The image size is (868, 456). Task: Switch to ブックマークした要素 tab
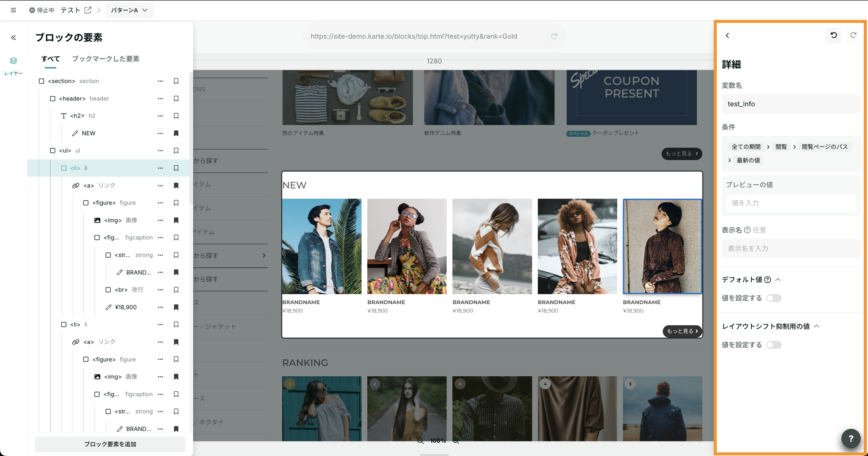[x=105, y=59]
